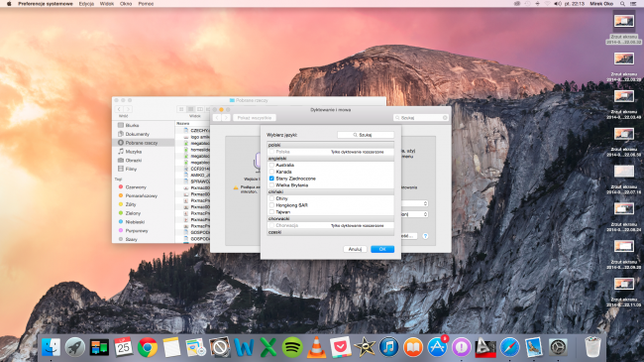This screenshot has height=362, width=644.
Task: Open Mail eagle stamp icon in Dock
Action: click(533, 347)
